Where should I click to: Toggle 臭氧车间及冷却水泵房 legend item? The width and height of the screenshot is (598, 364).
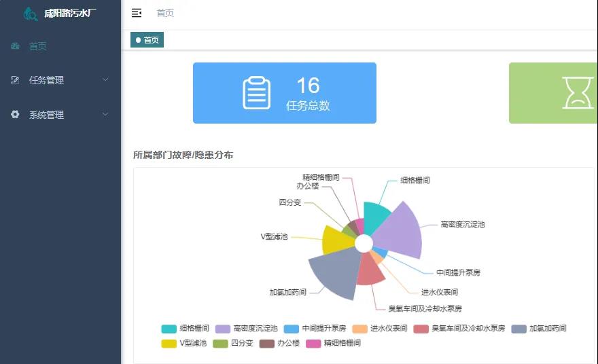click(460, 329)
